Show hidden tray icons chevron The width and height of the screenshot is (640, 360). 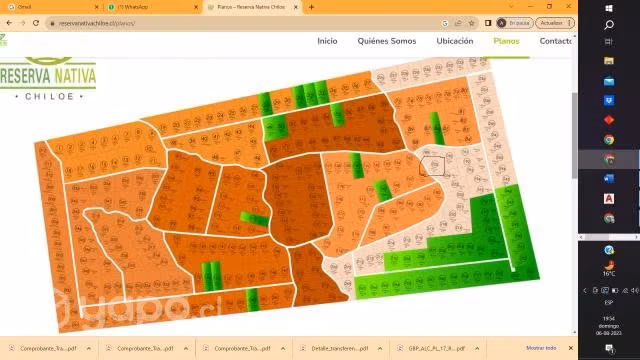tap(585, 291)
